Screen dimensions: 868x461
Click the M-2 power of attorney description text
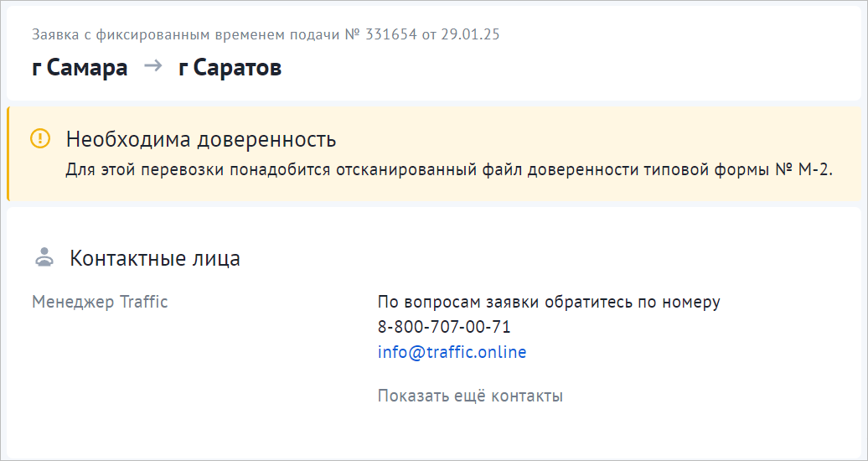point(449,169)
